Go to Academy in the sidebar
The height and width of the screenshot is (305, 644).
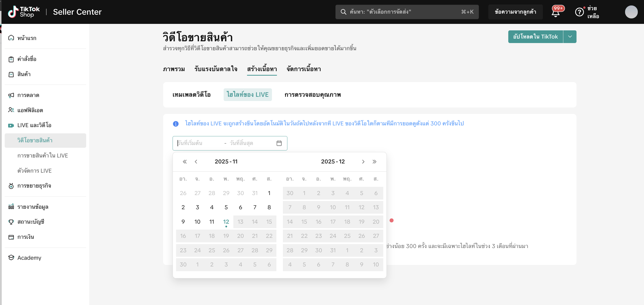pos(29,257)
